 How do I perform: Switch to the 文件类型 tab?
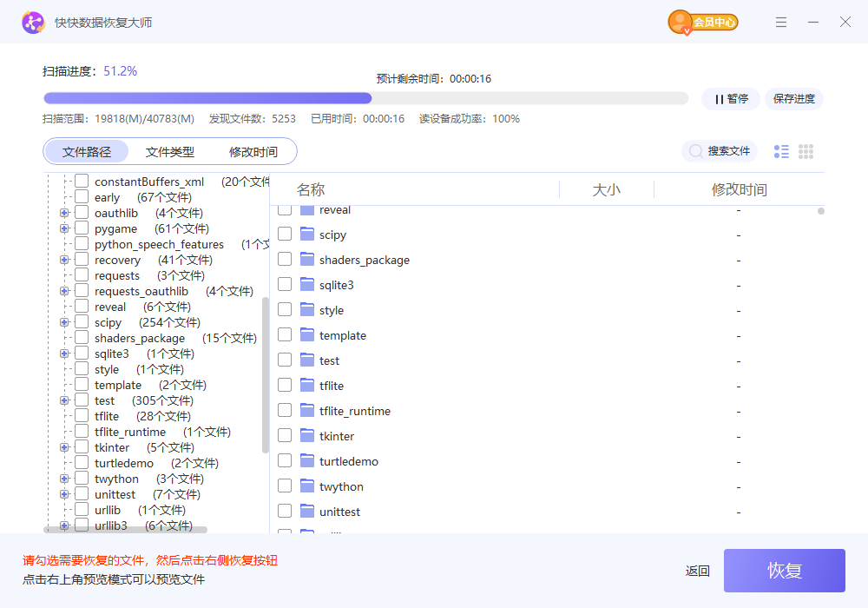coord(170,152)
